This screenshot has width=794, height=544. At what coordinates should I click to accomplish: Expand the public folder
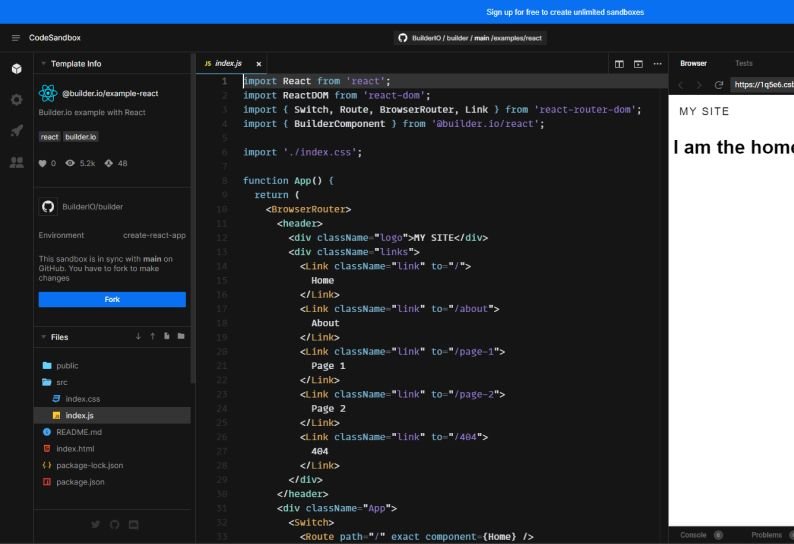[x=67, y=366]
